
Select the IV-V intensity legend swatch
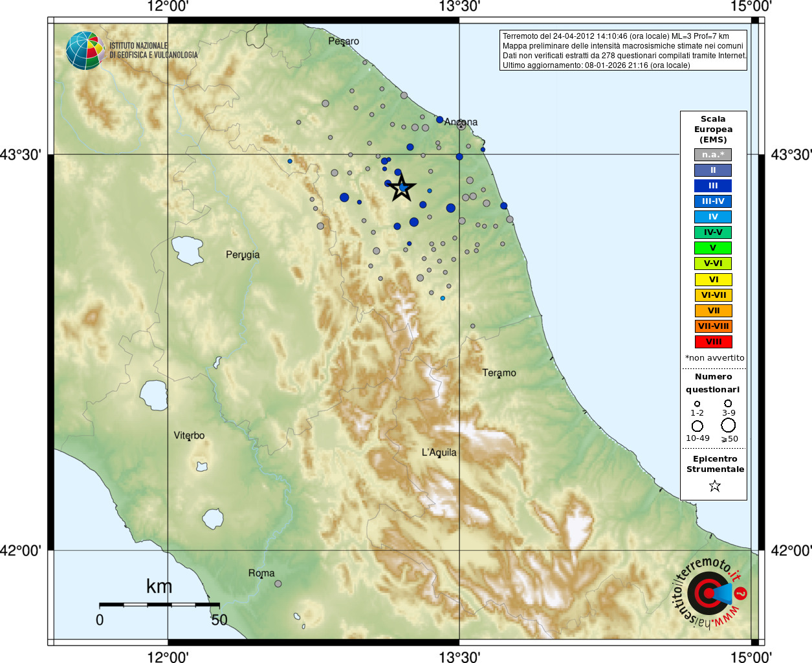click(x=713, y=232)
